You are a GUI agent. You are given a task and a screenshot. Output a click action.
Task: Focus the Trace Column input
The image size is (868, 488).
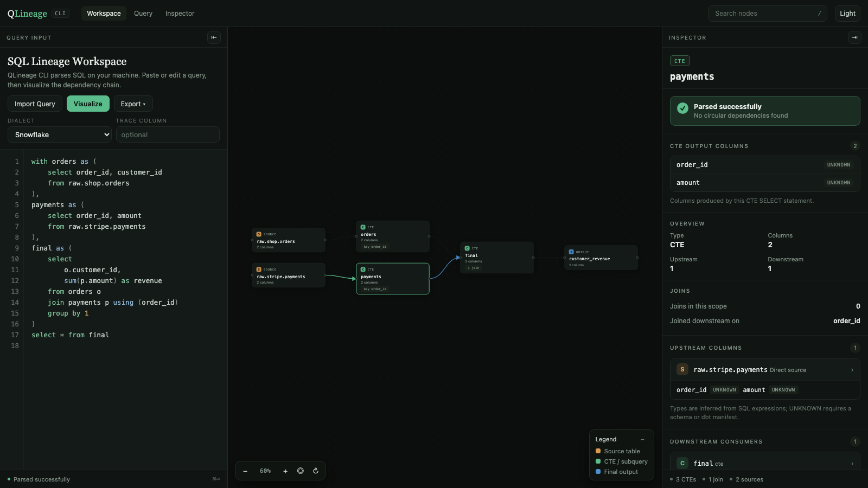[x=168, y=134]
